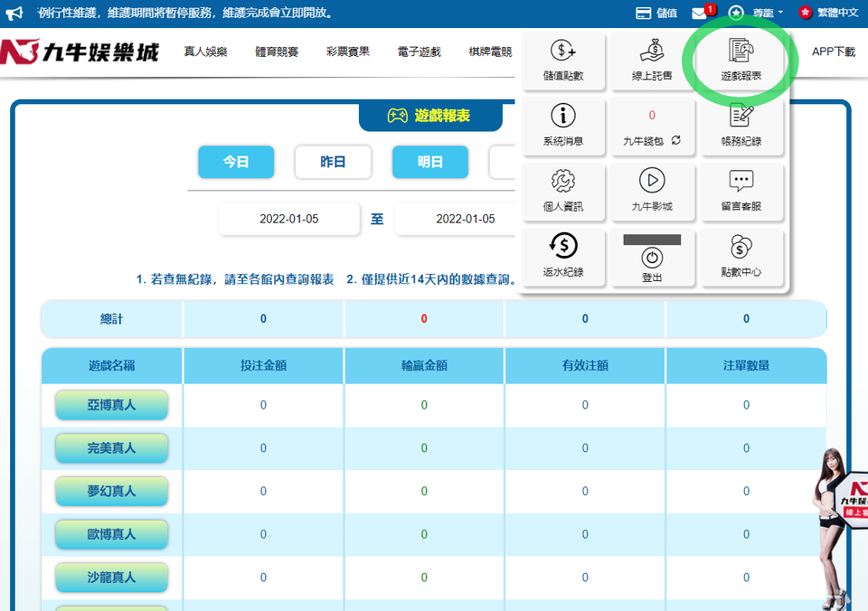Open the 點數中心 points center icon
868x611 pixels.
pyautogui.click(x=741, y=257)
